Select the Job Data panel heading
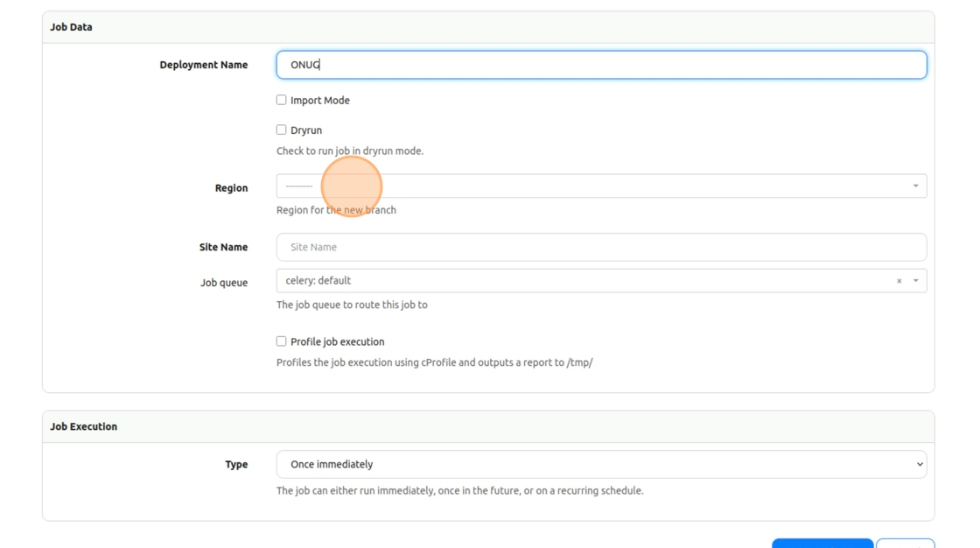Image resolution: width=980 pixels, height=548 pixels. pyautogui.click(x=71, y=27)
